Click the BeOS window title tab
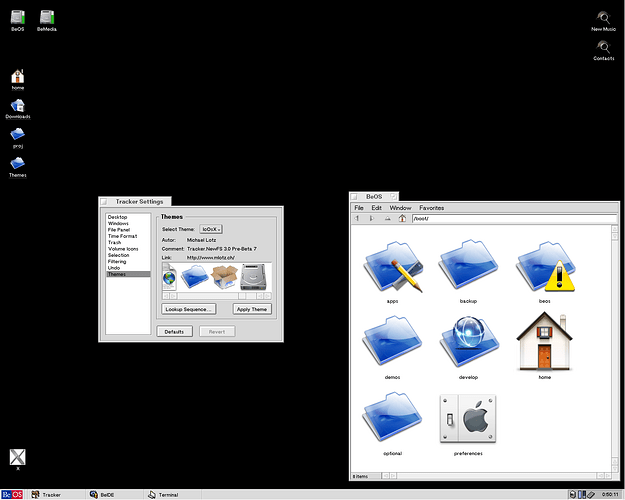Viewport: 625px width, 500px height. click(x=374, y=197)
